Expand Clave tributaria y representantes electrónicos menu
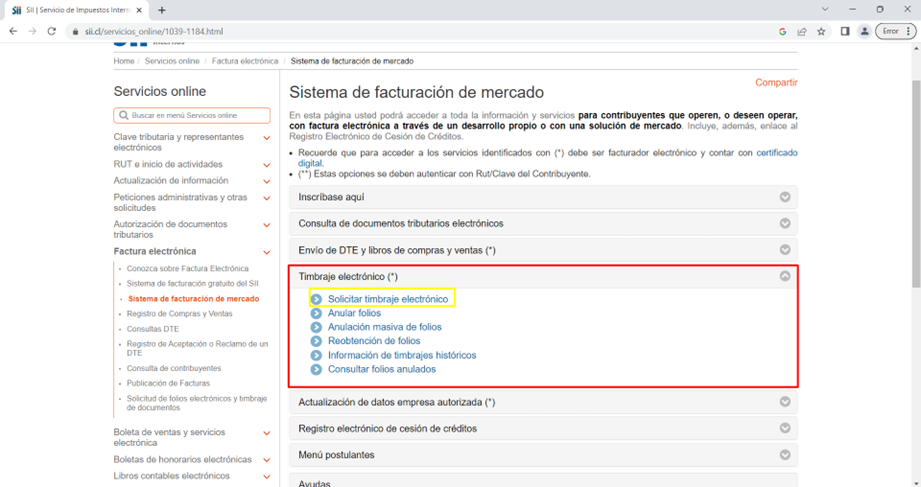 pos(267,138)
